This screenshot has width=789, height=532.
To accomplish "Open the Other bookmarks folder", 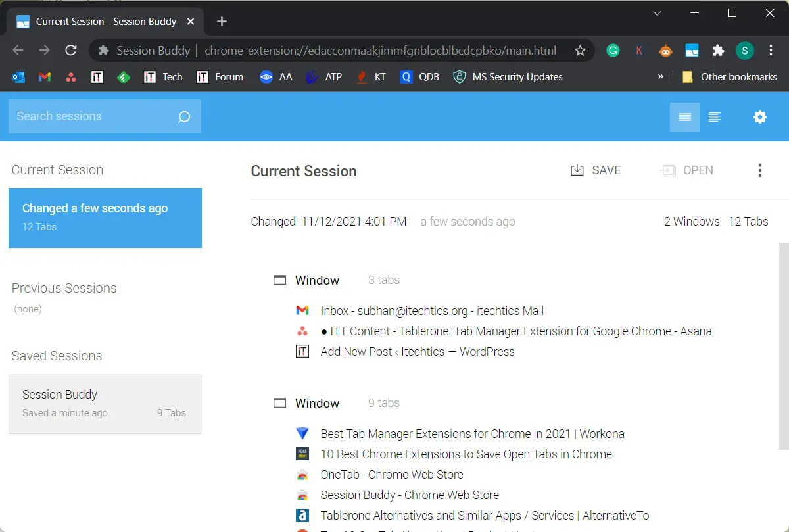I will (x=730, y=77).
